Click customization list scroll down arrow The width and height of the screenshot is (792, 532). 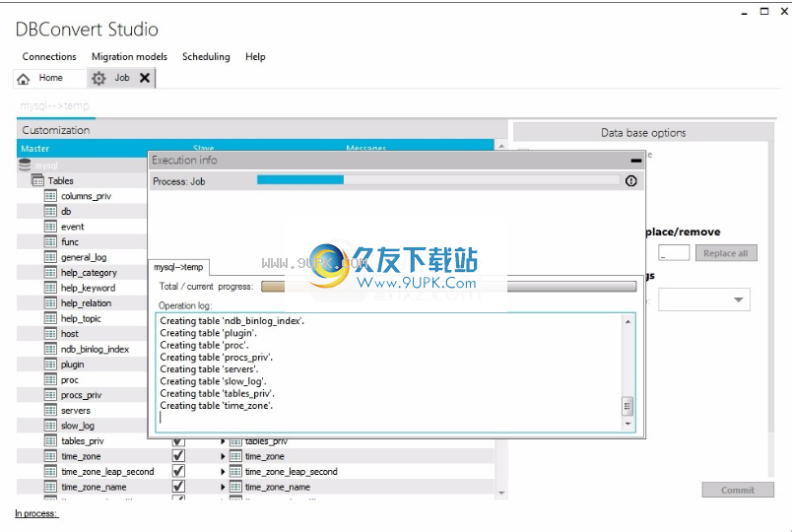click(x=501, y=493)
